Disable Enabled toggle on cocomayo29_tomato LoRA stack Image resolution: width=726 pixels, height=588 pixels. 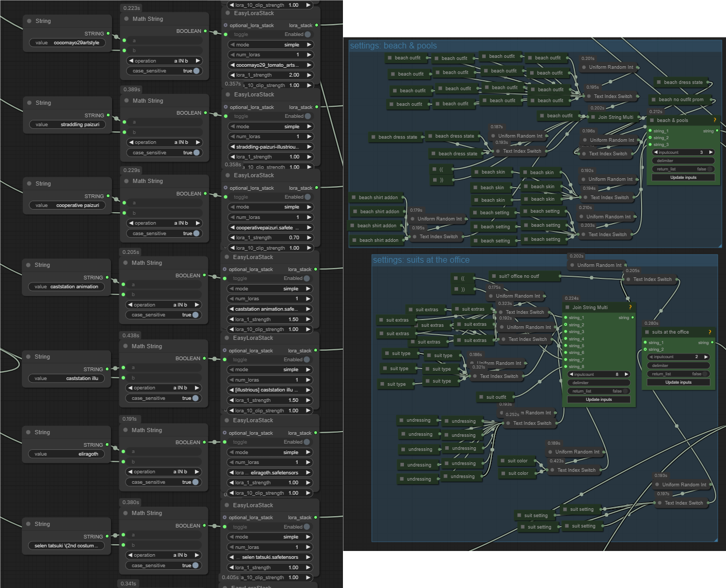307,34
